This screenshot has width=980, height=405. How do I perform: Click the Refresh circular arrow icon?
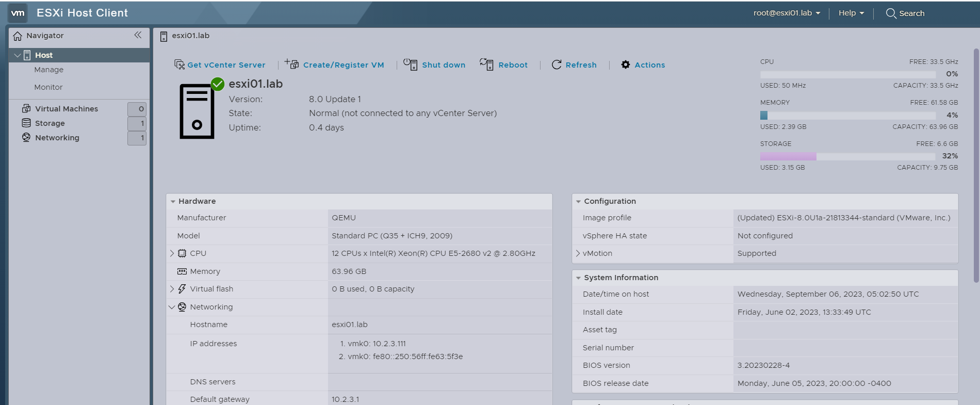[557, 64]
